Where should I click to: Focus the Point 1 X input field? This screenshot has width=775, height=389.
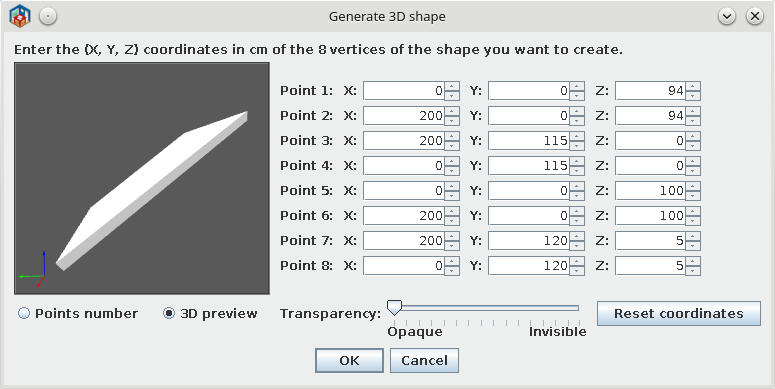pos(404,91)
